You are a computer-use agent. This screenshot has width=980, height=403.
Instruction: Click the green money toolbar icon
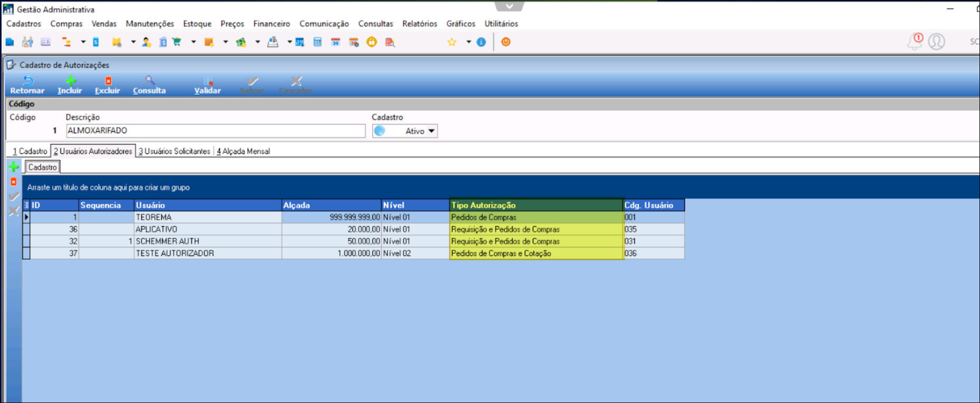click(241, 42)
